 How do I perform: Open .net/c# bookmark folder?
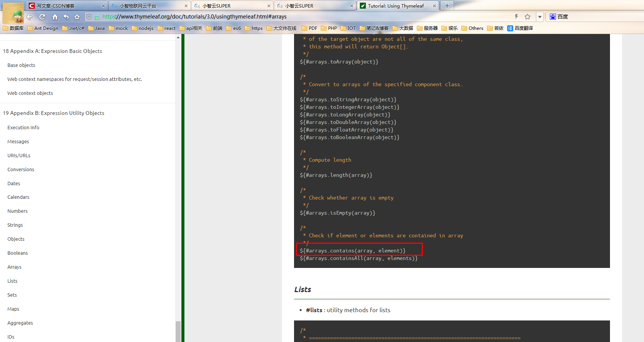tap(73, 28)
